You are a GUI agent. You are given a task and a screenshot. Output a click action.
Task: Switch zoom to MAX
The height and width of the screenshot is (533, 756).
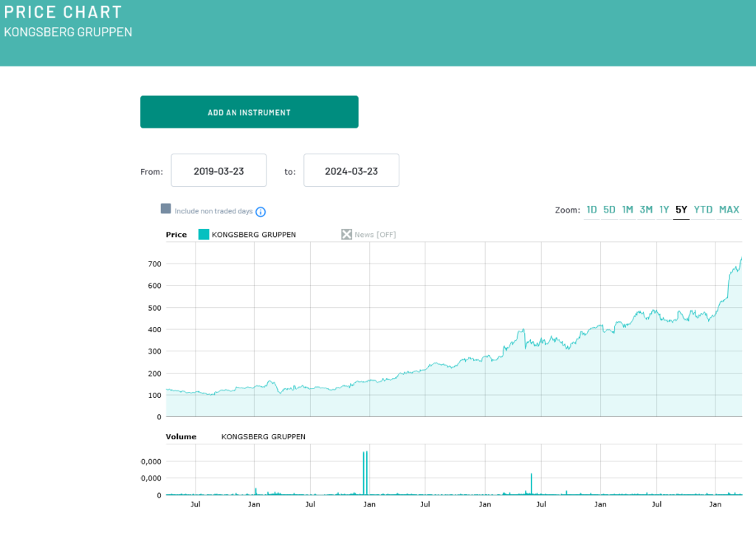tap(729, 210)
